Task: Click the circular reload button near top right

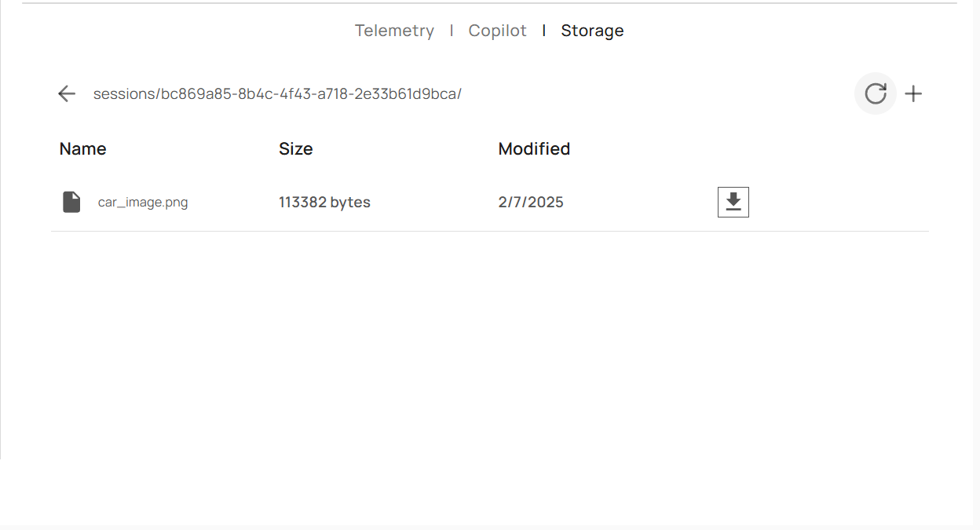Action: (875, 93)
